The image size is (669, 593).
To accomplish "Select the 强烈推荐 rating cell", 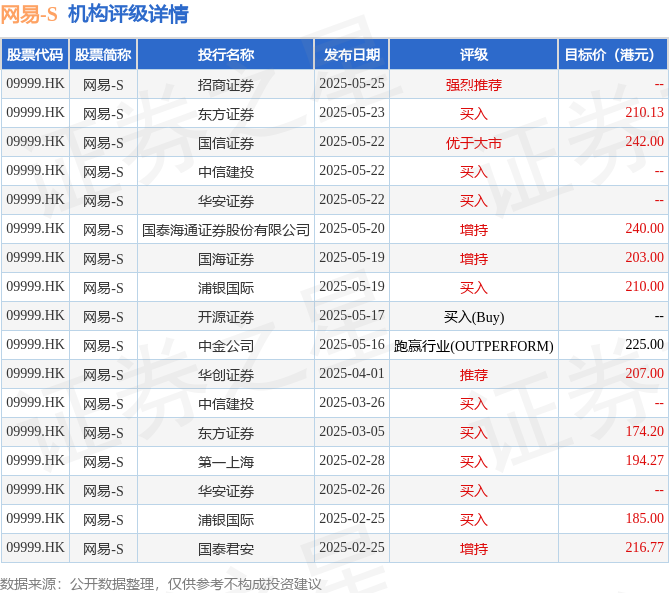I will tap(474, 85).
